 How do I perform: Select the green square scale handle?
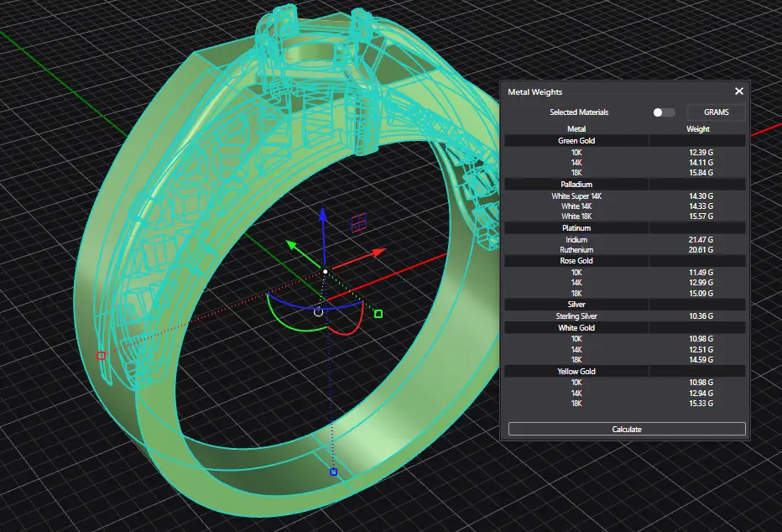378,314
